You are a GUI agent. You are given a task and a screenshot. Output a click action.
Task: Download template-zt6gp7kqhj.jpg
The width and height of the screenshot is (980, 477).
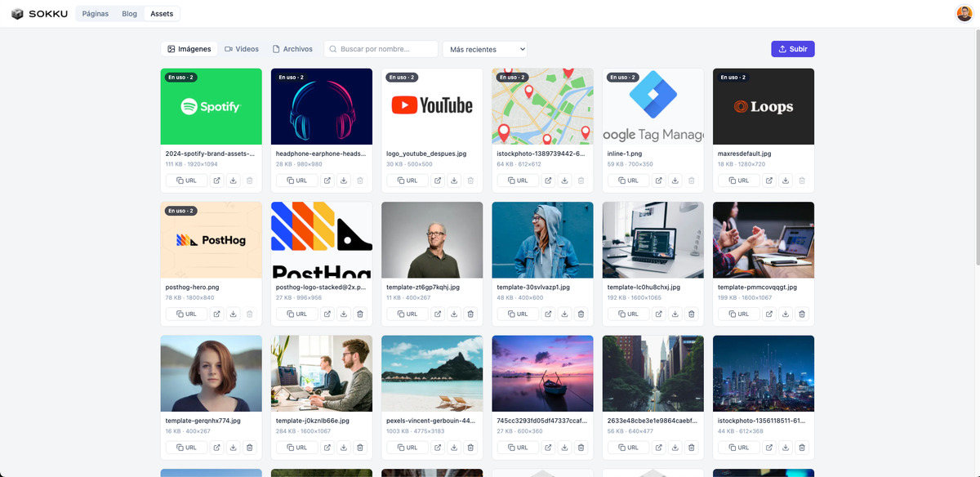[454, 314]
